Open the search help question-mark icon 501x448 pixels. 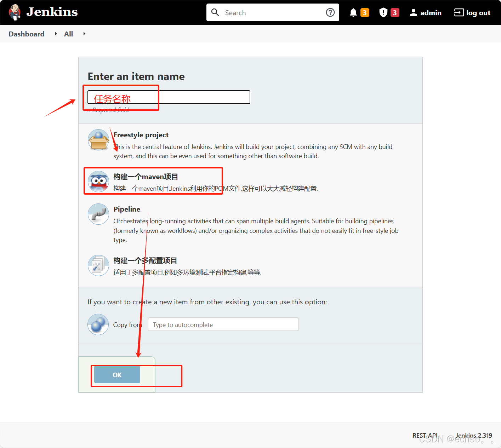[330, 13]
